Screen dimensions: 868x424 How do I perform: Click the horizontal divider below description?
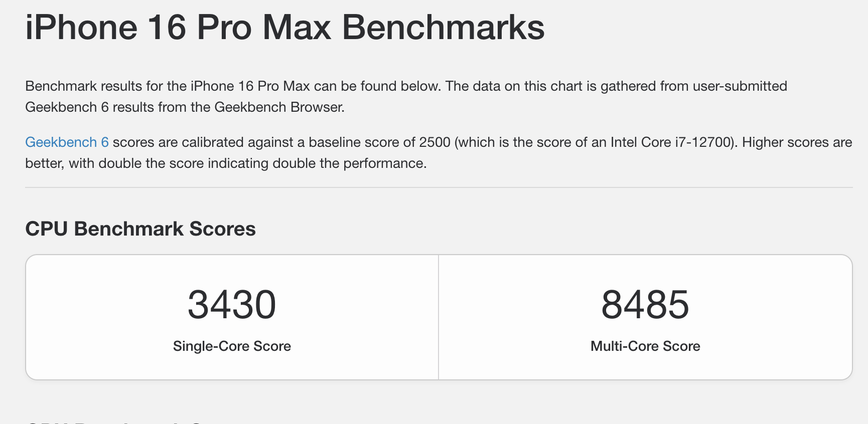(x=439, y=187)
